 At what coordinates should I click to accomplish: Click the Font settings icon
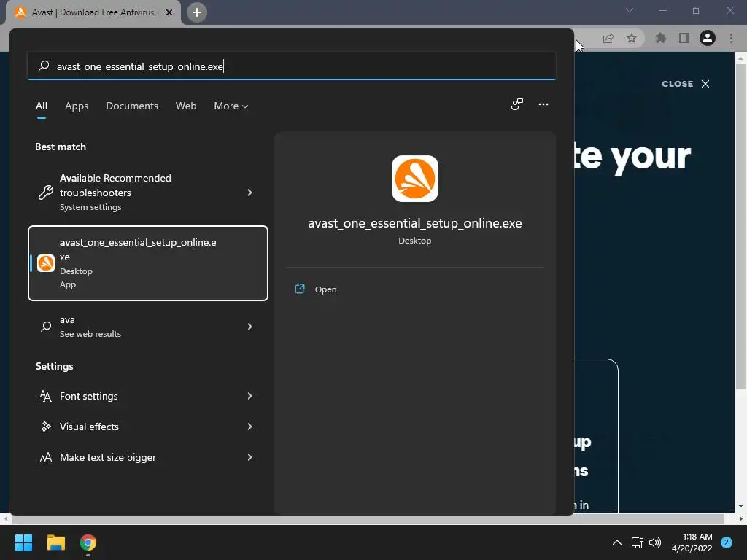click(x=46, y=396)
